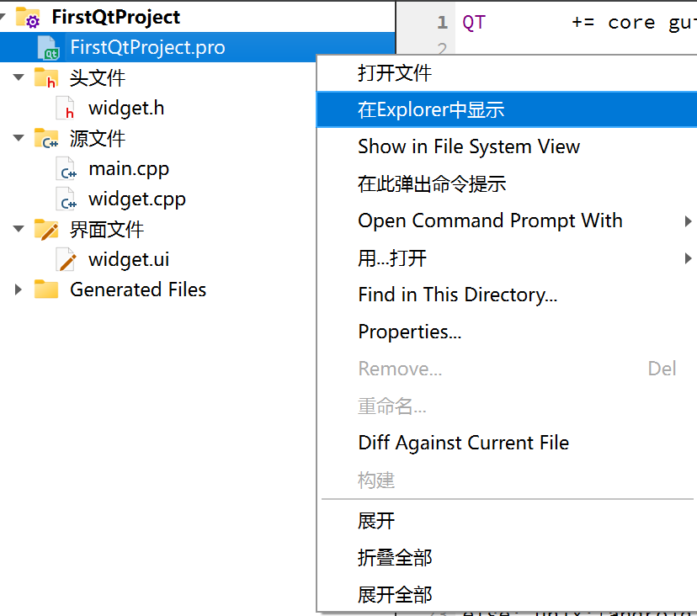Click the 头文件 folder icon
This screenshot has width=697, height=616.
pos(45,77)
